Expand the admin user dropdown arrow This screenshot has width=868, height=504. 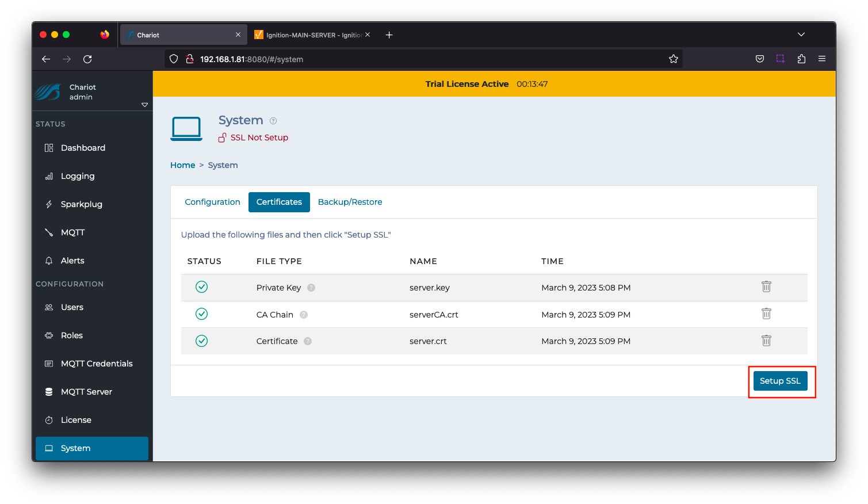point(144,105)
